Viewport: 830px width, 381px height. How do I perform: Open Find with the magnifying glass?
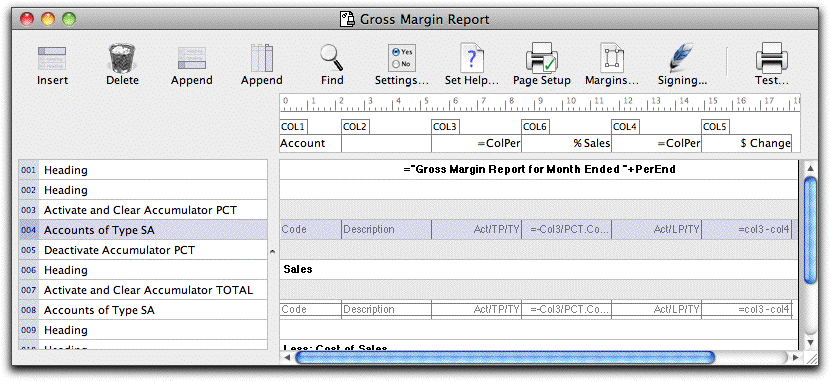[x=332, y=58]
